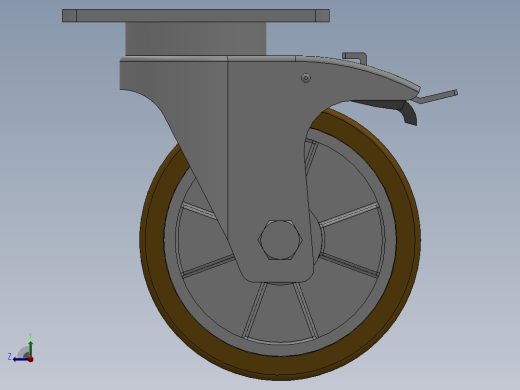Select the hex axle bolt head
Screen dimensions: 520x390
click(x=280, y=239)
